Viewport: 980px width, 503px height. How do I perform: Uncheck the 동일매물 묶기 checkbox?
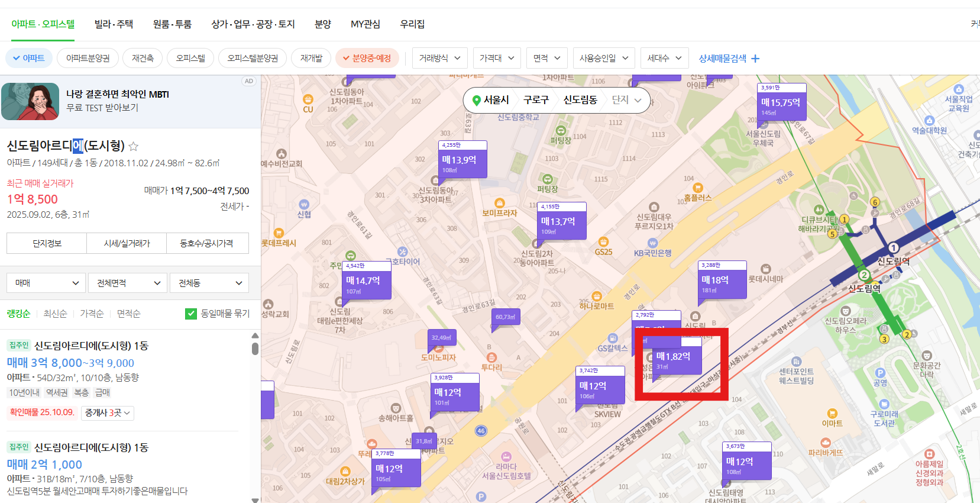click(x=191, y=314)
